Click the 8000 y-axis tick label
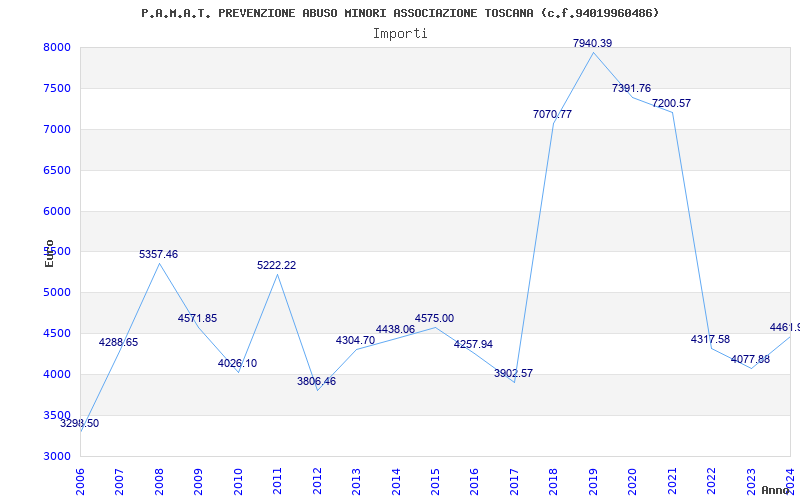800x500 pixels. 57,47
